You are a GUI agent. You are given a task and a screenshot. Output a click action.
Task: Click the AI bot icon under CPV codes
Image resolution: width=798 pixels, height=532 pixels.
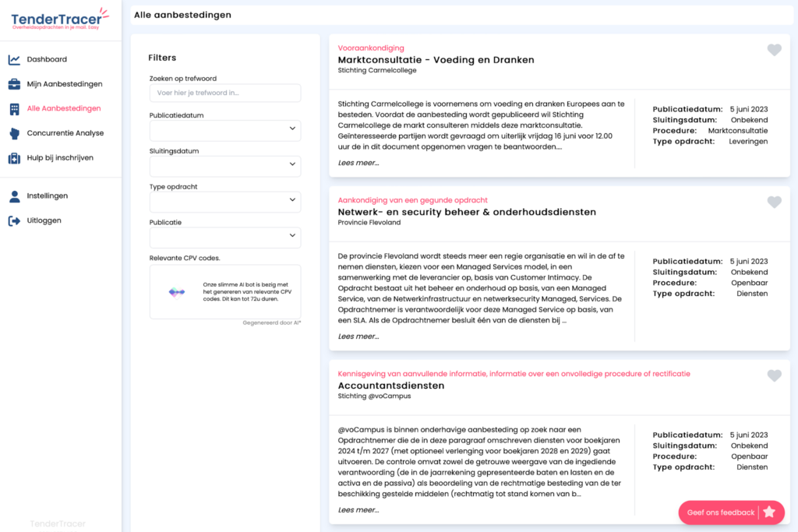pos(177,292)
